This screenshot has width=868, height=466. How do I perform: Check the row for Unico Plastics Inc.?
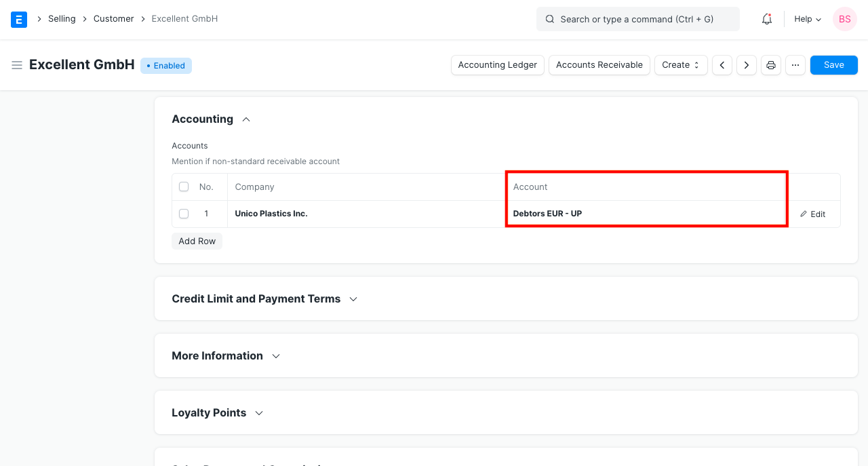pos(183,213)
